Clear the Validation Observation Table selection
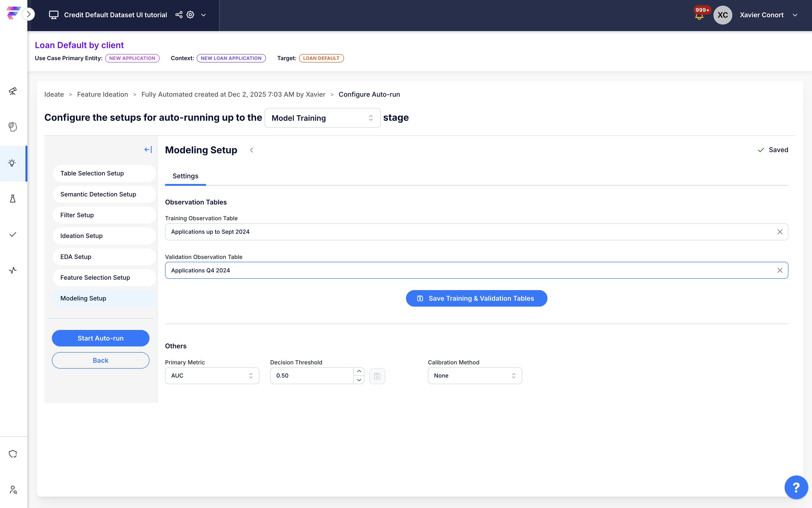 pyautogui.click(x=779, y=271)
